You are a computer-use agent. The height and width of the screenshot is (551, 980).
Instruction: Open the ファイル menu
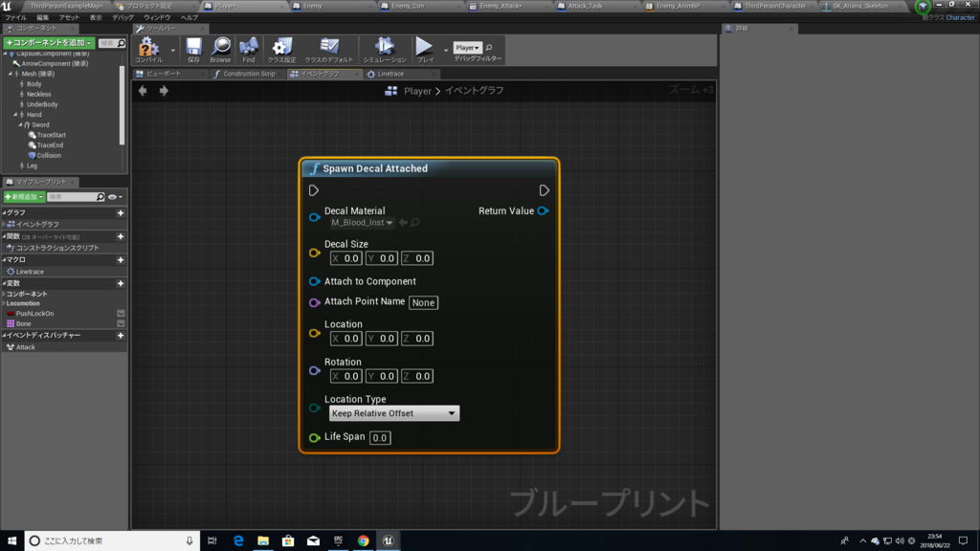[x=15, y=17]
